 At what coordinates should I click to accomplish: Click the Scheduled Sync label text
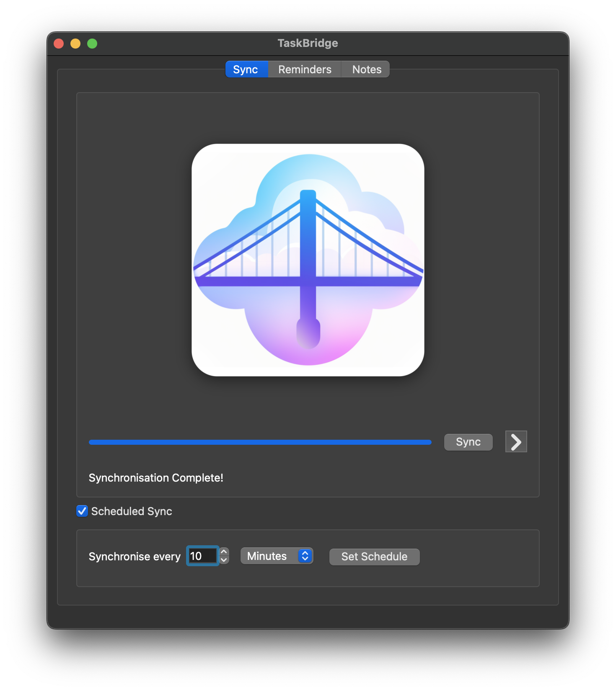pyautogui.click(x=132, y=511)
